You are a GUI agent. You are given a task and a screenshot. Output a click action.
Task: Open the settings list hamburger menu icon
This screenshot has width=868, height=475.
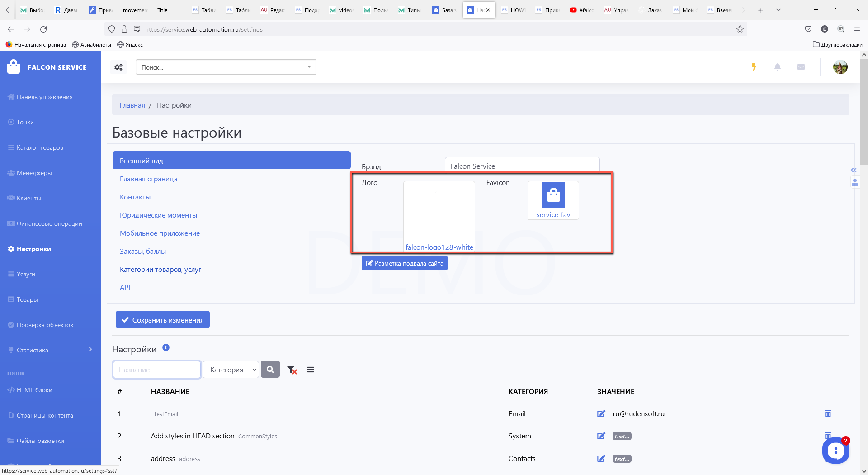[x=311, y=370]
